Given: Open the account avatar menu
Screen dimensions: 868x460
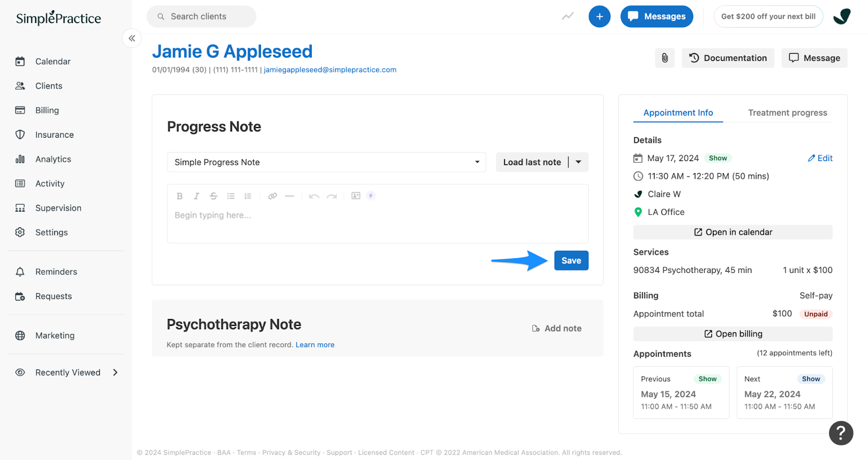Looking at the screenshot, I should coord(842,16).
